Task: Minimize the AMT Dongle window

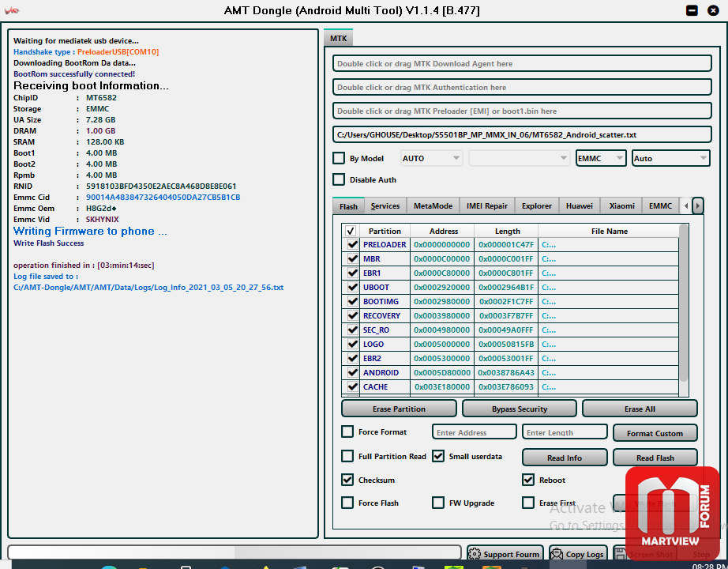Action: coord(692,10)
